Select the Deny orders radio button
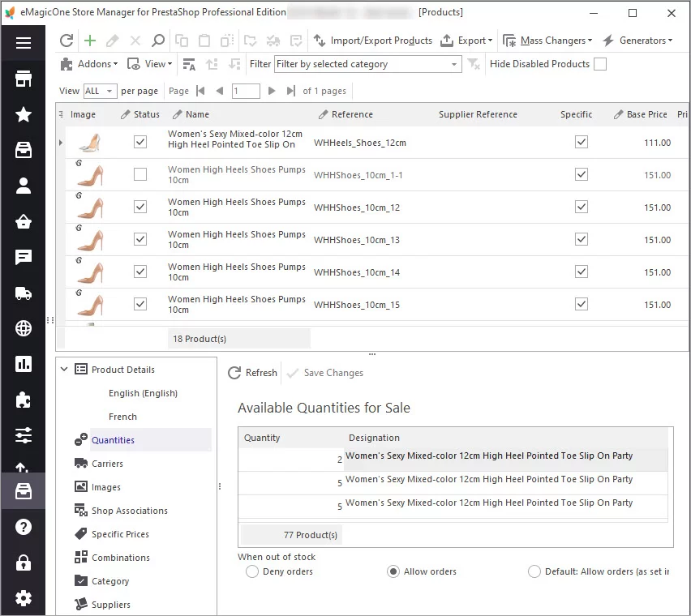The width and height of the screenshot is (691, 616). click(251, 571)
